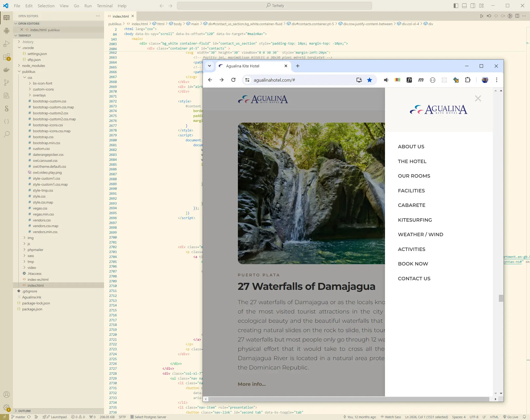Open the Terminal menu

tap(105, 6)
